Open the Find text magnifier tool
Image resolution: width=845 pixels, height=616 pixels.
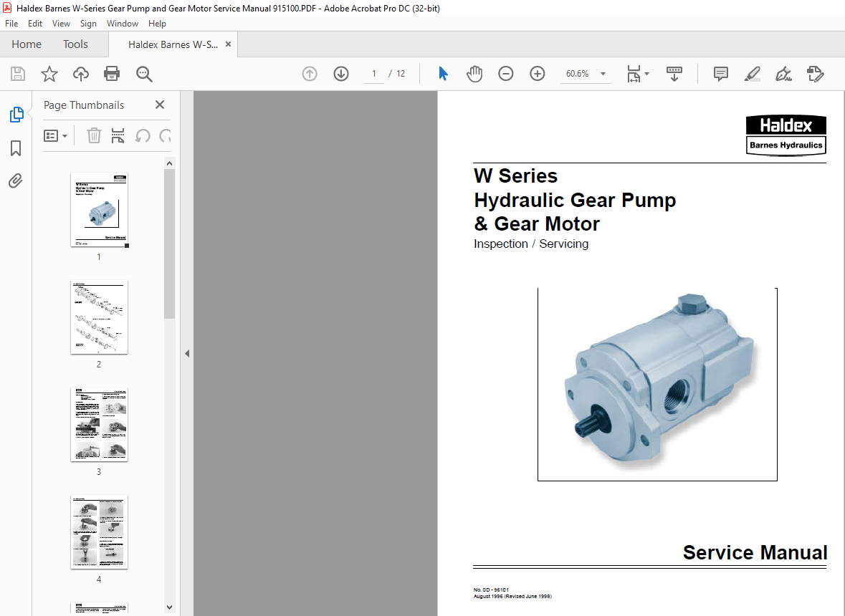coord(144,74)
